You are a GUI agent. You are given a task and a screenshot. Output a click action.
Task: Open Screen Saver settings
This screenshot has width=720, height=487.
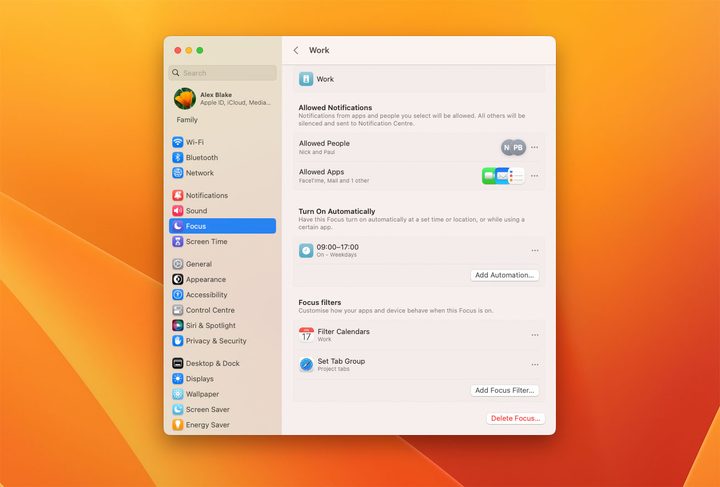(223, 409)
